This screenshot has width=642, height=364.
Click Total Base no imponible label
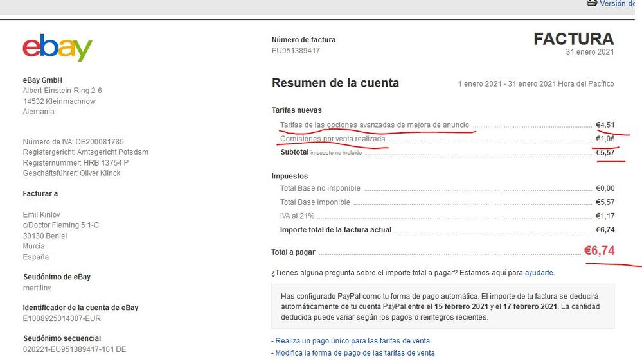[x=320, y=189]
